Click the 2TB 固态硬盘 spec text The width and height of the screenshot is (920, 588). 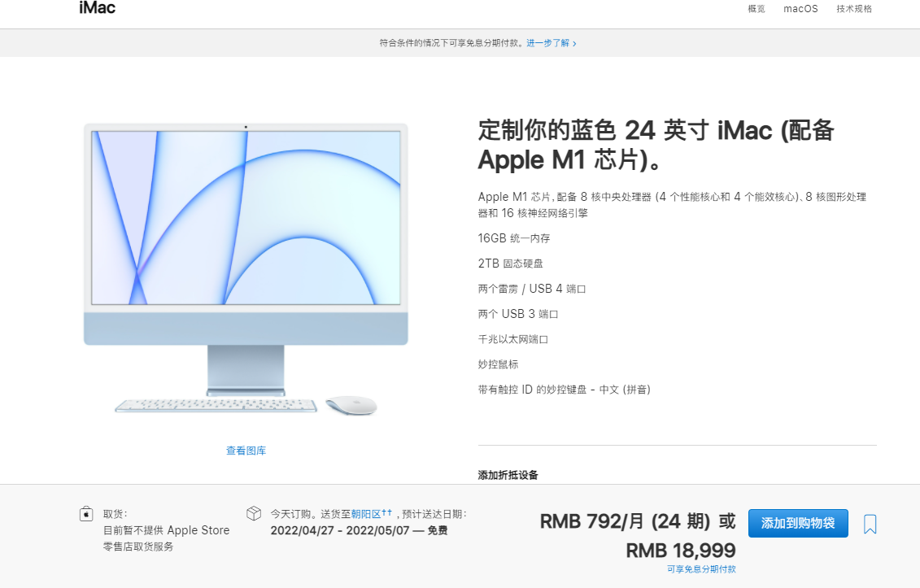[511, 264]
